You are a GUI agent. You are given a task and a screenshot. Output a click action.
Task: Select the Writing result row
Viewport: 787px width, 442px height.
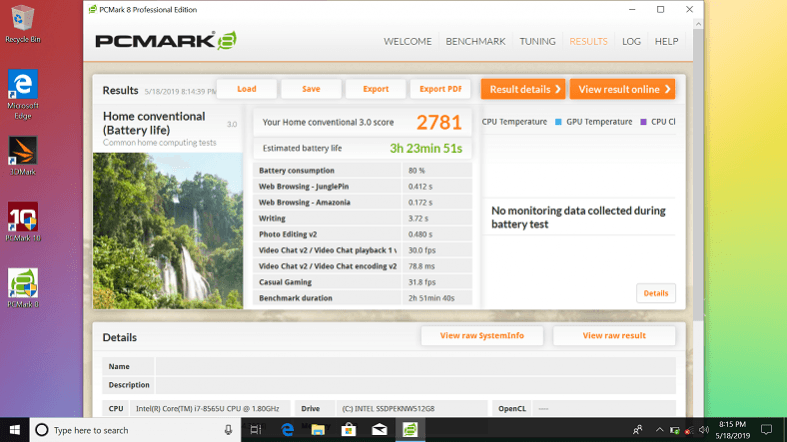tap(362, 218)
